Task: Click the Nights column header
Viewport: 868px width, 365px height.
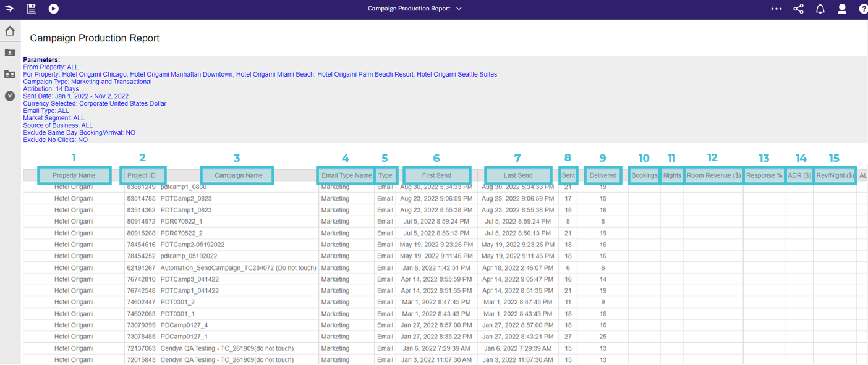Action: [672, 175]
